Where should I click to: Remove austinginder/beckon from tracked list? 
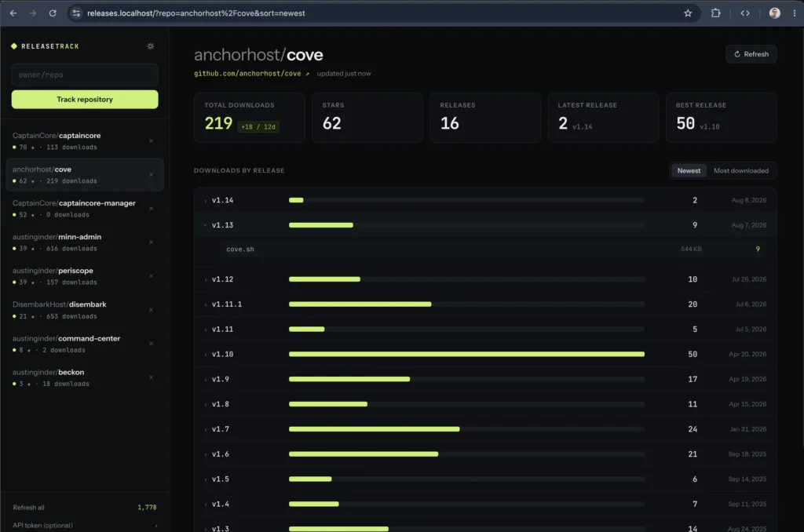point(151,377)
